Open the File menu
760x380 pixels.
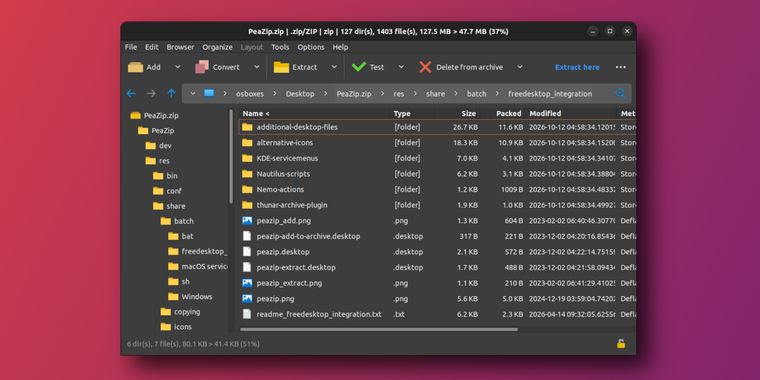pyautogui.click(x=131, y=47)
